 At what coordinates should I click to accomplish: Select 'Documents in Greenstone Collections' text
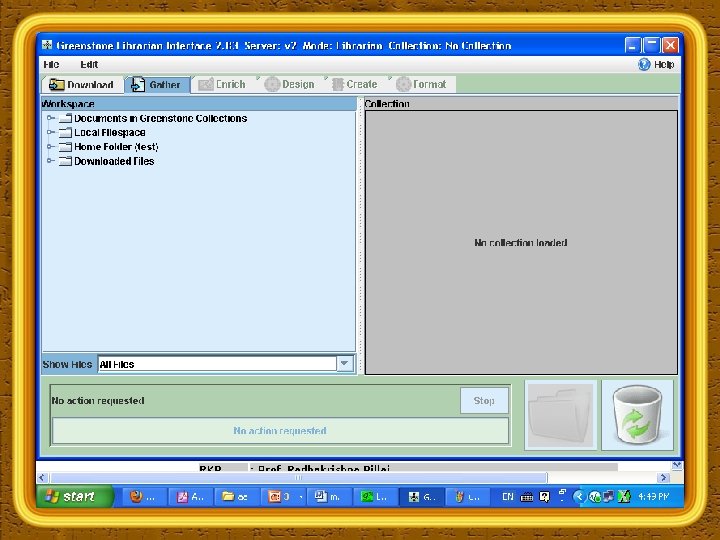161,118
